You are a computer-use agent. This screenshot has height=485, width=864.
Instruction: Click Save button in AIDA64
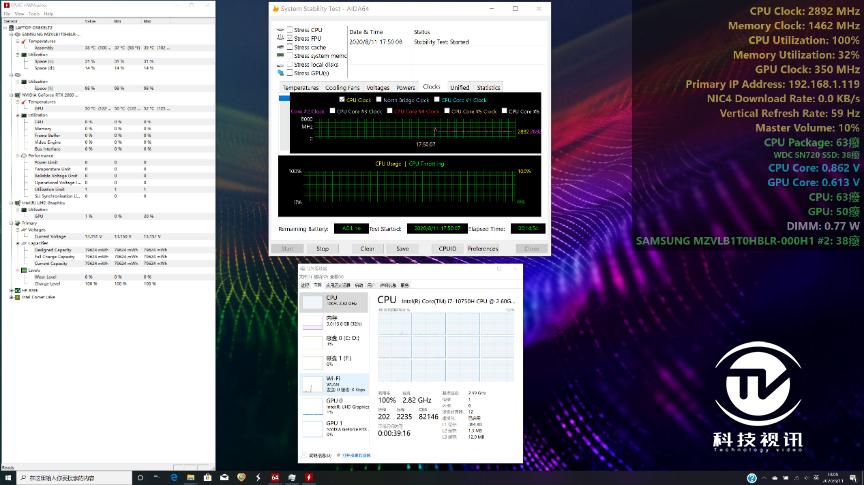tap(403, 249)
